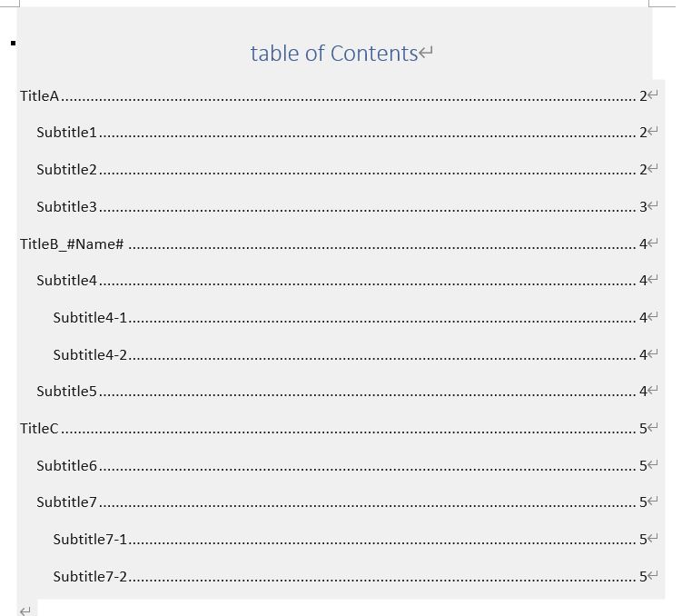Screen dimensions: 682x616
Task: Place cursor in "table of Contents" heading
Action: pyautogui.click(x=334, y=54)
